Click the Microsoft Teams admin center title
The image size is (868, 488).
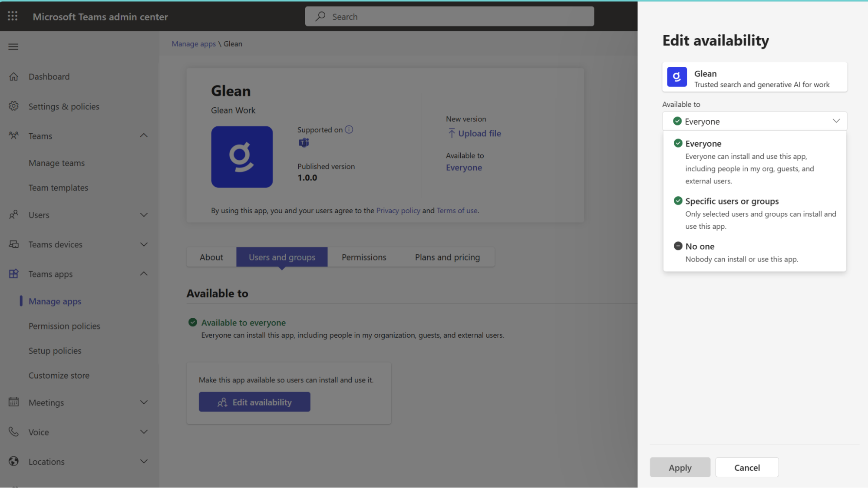tap(100, 16)
